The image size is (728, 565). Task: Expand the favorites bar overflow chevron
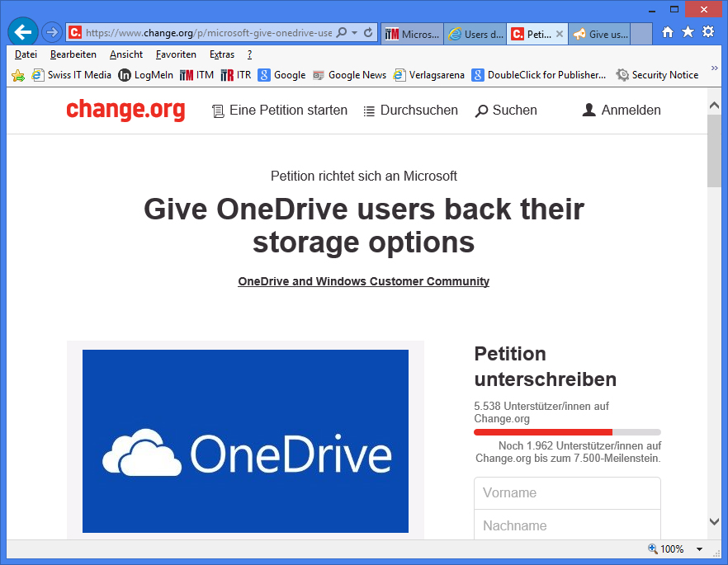714,68
